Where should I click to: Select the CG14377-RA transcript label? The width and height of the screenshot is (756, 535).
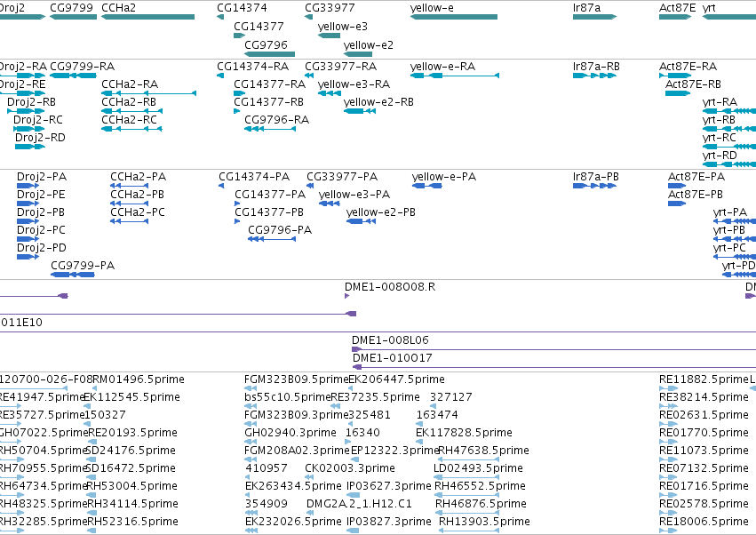pos(269,84)
